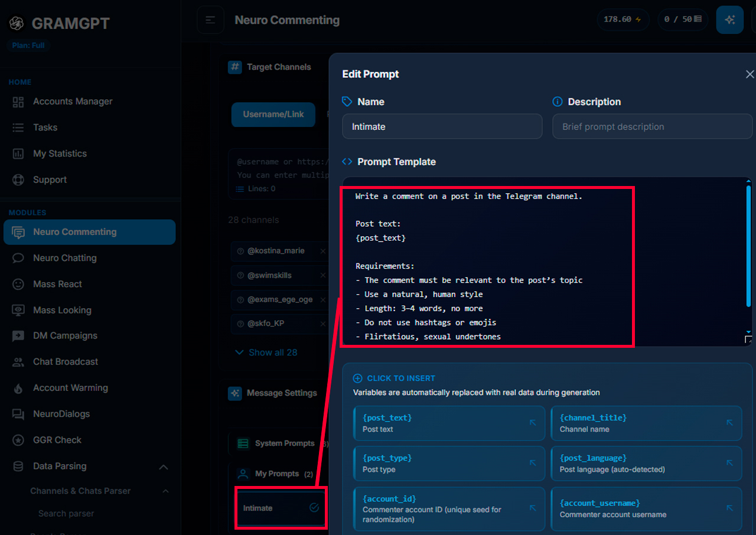This screenshot has width=756, height=535.
Task: Remove the @kostina_marie channel
Action: pos(322,251)
